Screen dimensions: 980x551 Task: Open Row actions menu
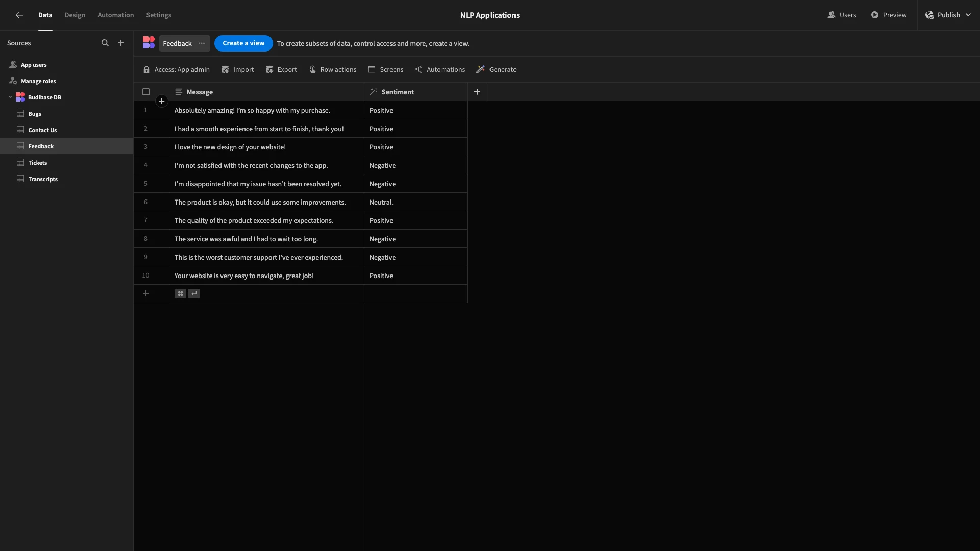(333, 69)
